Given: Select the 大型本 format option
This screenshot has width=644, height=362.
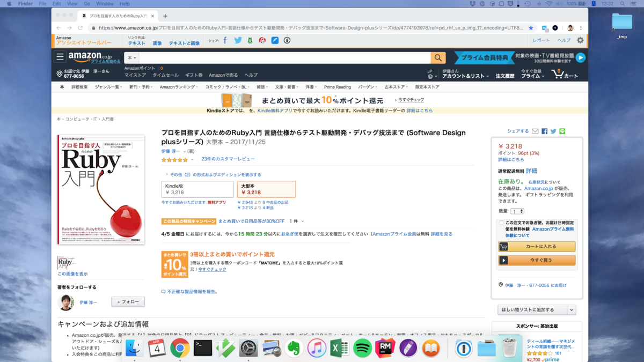Looking at the screenshot, I should (266, 189).
